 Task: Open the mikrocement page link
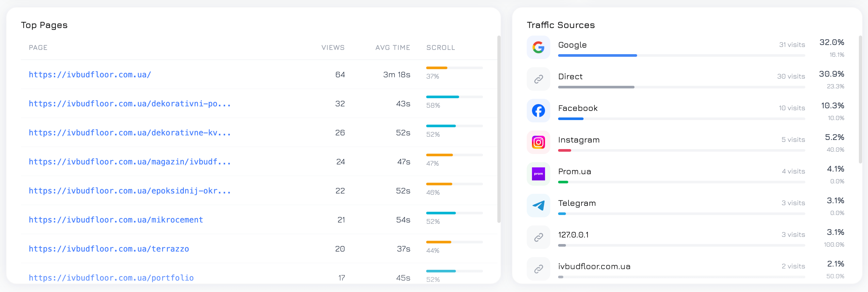116,220
